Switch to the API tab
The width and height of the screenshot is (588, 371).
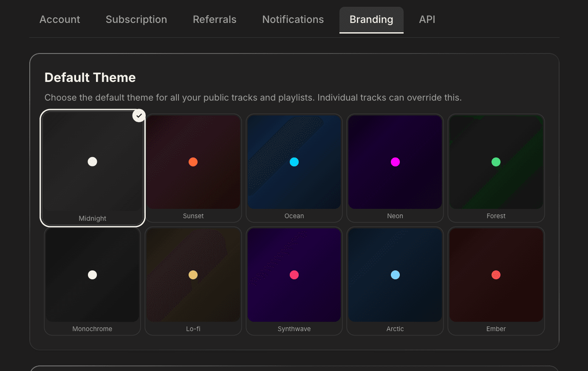(x=427, y=19)
